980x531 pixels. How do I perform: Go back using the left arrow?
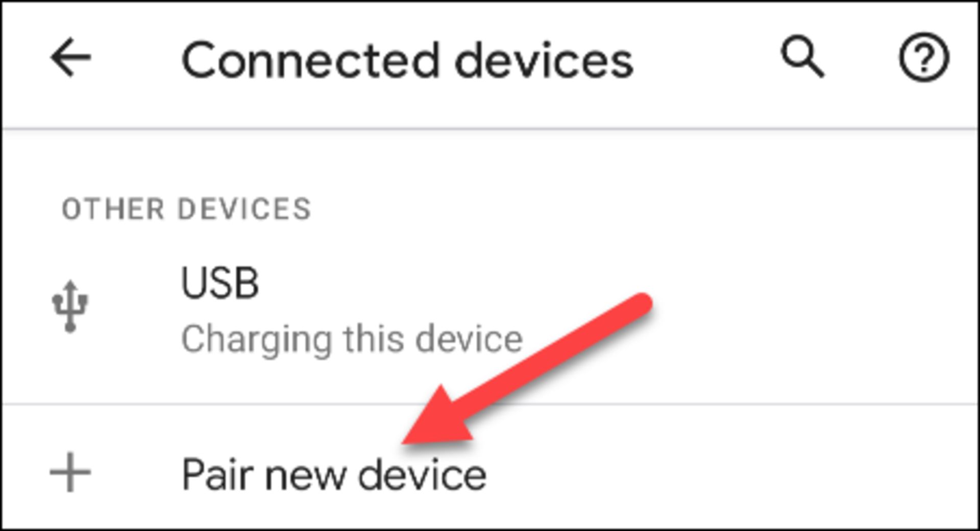pyautogui.click(x=70, y=57)
